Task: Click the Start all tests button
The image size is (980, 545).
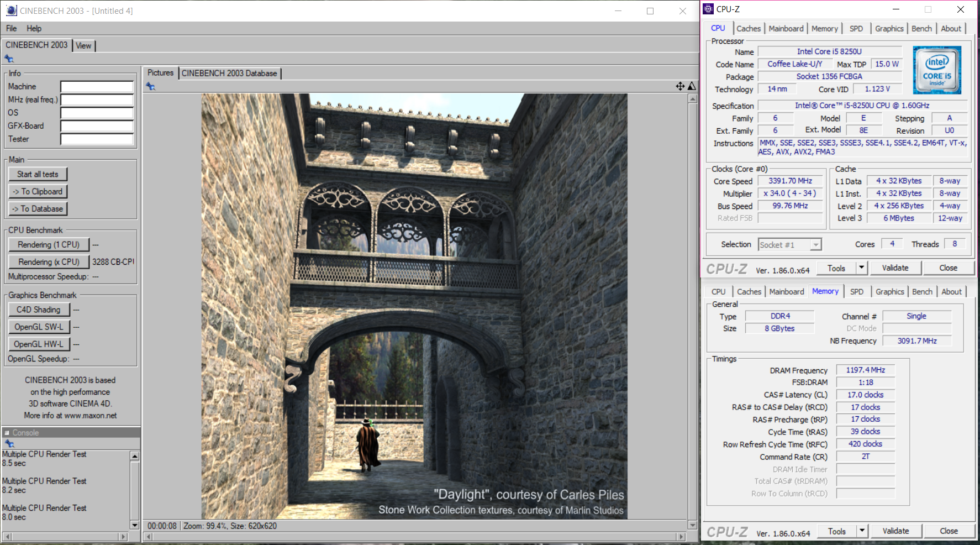Action: coord(38,174)
